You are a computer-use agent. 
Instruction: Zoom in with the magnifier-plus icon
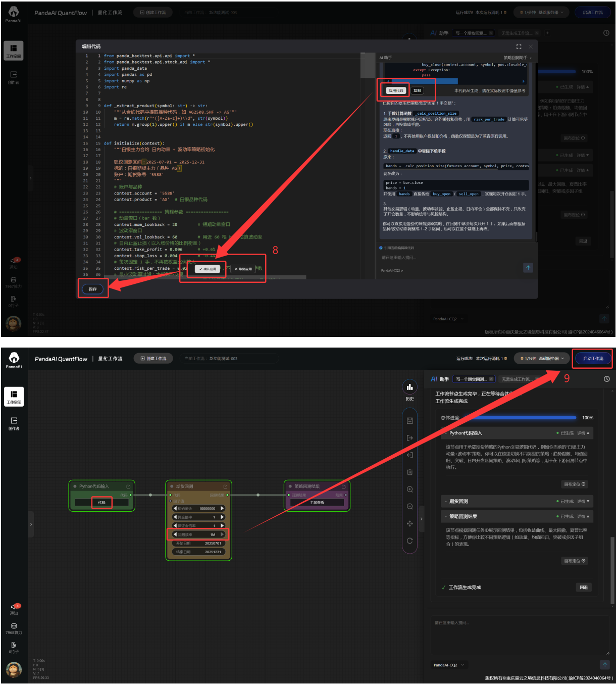(x=409, y=489)
